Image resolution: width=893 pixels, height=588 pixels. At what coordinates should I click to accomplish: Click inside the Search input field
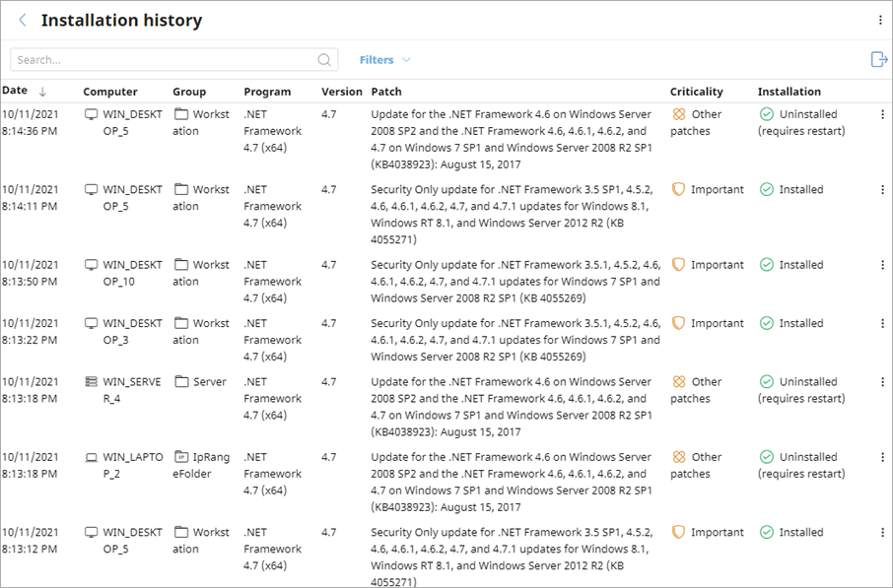click(x=148, y=59)
